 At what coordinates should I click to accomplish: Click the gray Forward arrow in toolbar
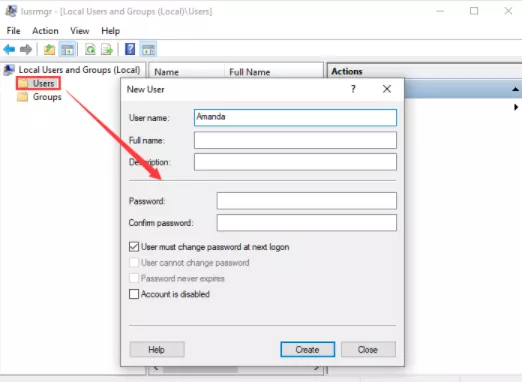(26, 50)
